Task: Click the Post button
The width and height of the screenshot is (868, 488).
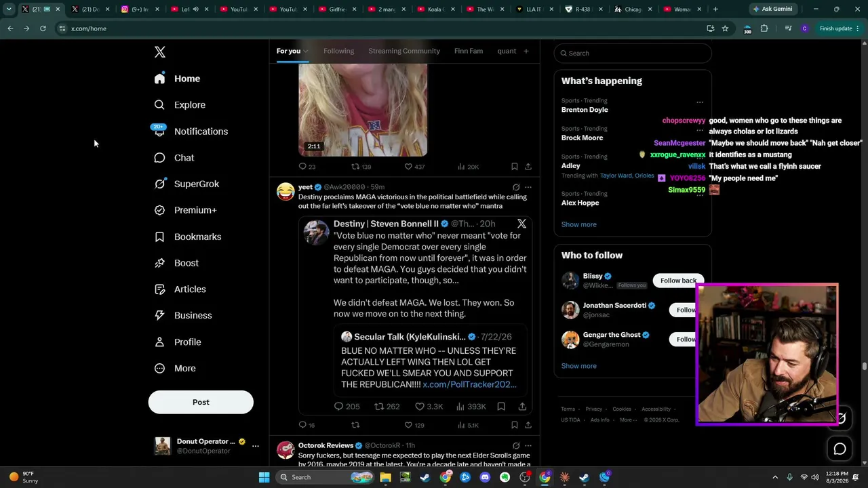Action: pyautogui.click(x=201, y=402)
